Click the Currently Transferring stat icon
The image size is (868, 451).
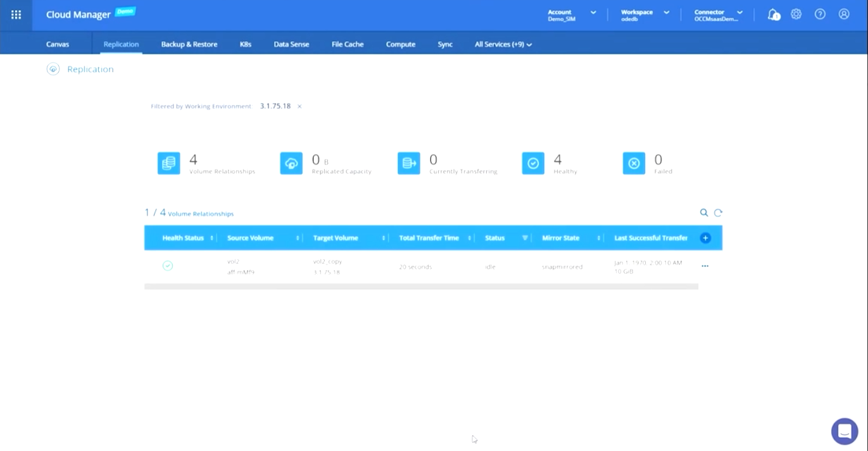coord(409,163)
